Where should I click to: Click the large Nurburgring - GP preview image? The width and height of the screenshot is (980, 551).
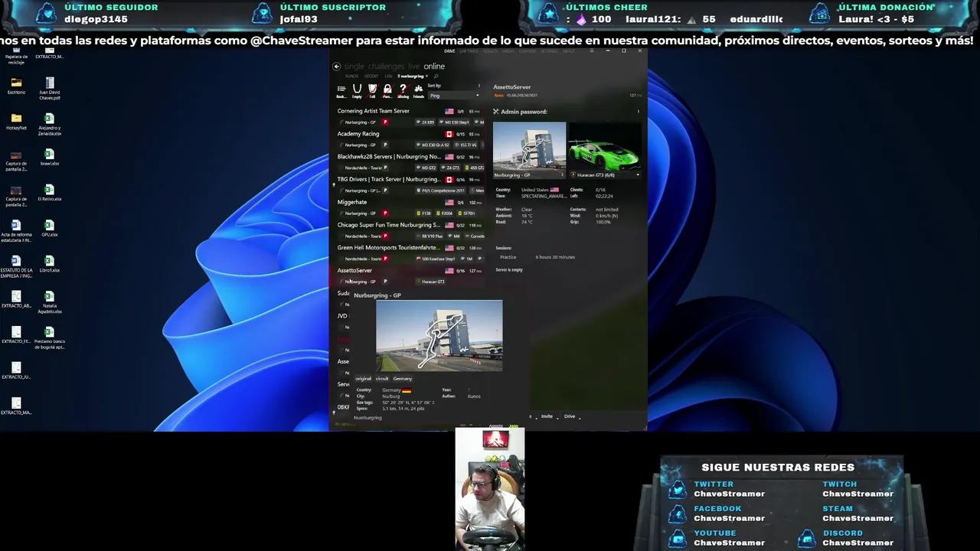[439, 336]
